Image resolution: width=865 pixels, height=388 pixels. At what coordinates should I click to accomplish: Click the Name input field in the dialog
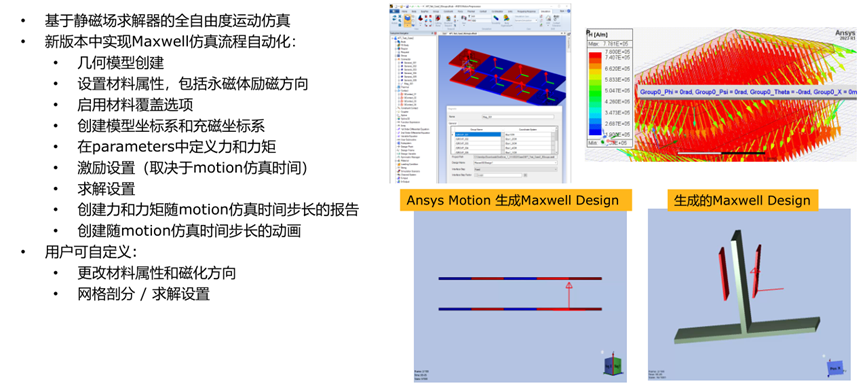point(518,116)
